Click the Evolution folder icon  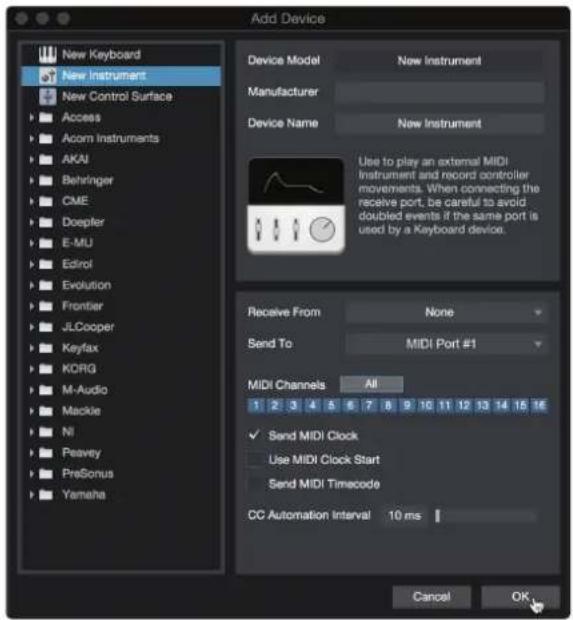[x=46, y=285]
